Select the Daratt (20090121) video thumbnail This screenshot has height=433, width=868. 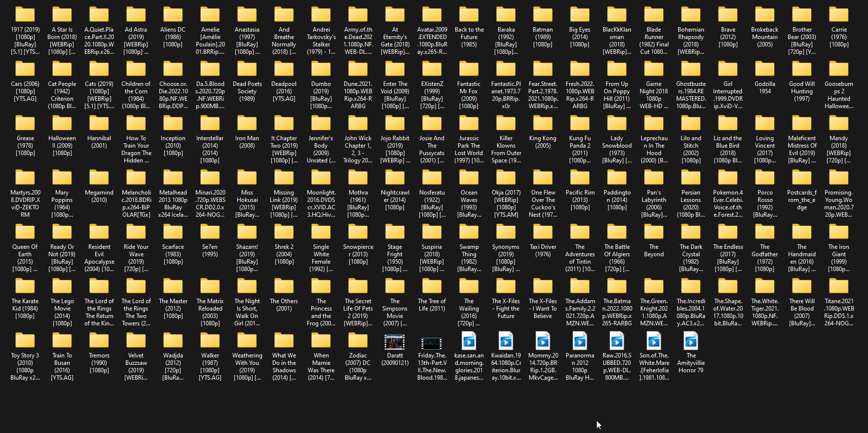[x=395, y=342]
